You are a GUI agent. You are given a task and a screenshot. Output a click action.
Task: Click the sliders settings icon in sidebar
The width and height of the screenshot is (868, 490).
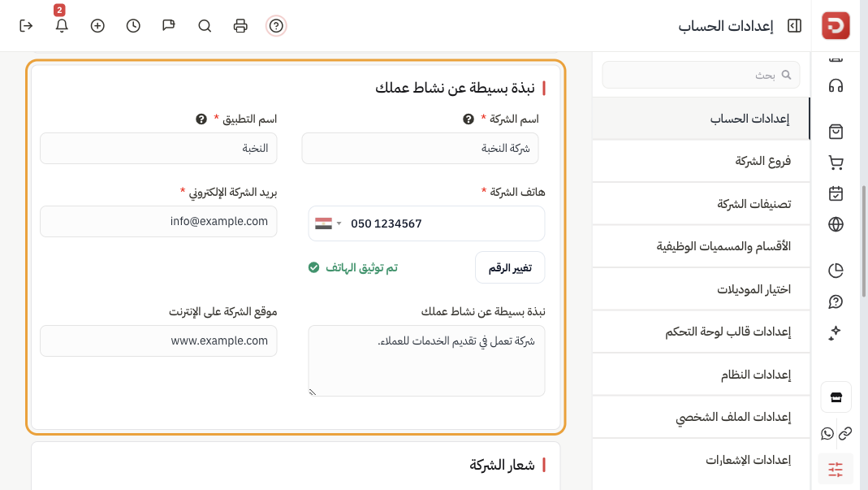point(836,470)
